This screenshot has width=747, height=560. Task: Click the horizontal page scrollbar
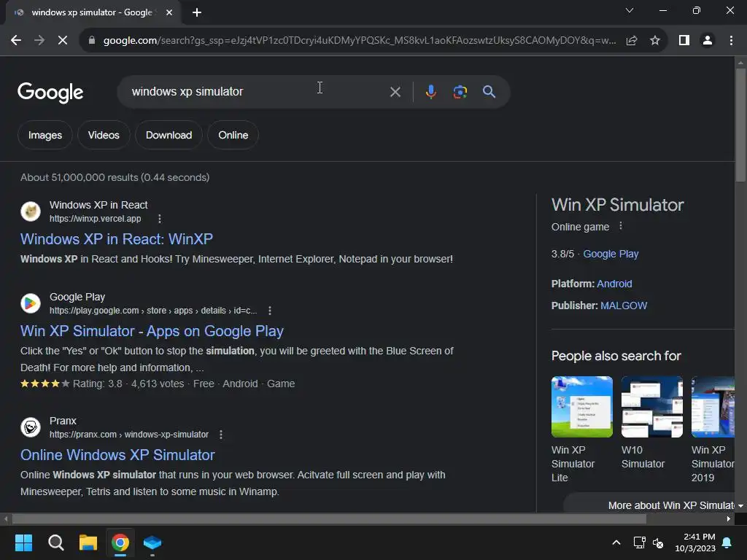tap(329, 518)
